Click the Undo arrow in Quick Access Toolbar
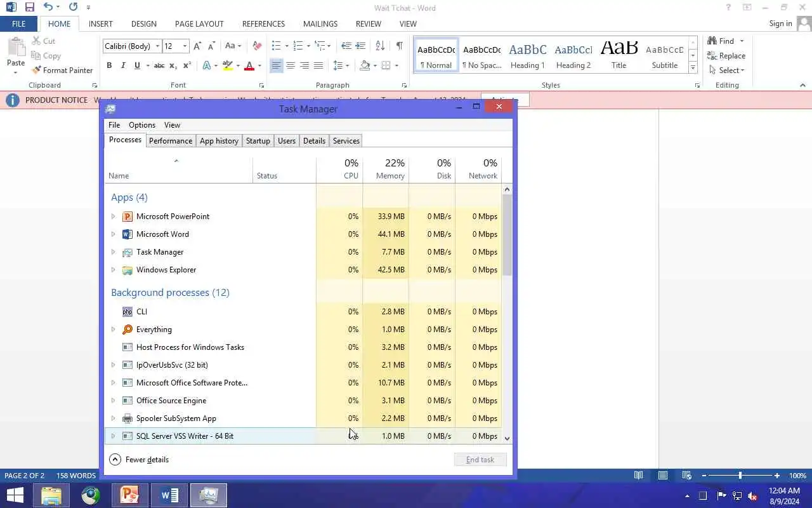The height and width of the screenshot is (508, 812). click(48, 8)
